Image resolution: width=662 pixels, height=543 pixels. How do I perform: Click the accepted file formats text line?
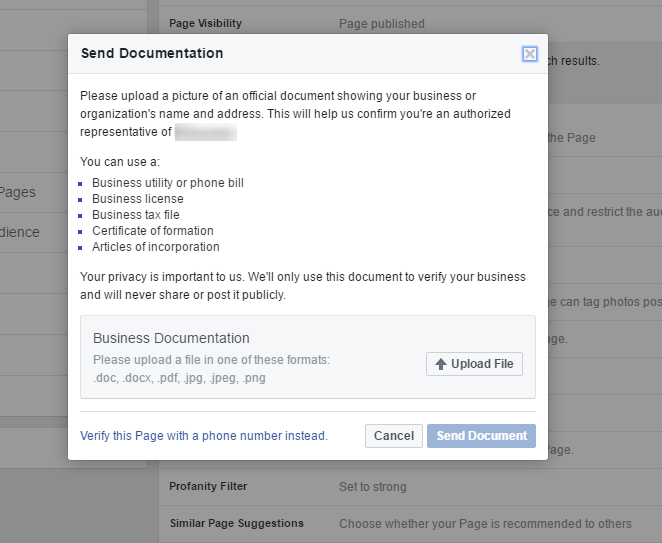(179, 377)
